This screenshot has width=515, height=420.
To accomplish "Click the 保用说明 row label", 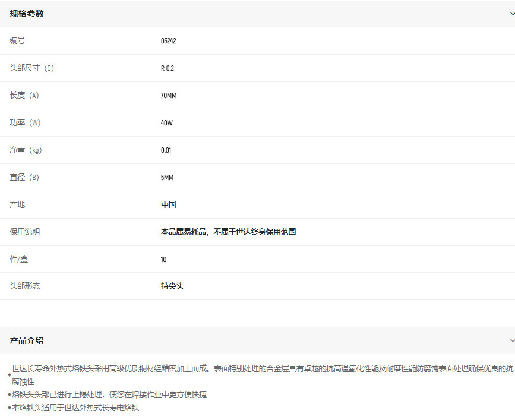I will 25,232.
